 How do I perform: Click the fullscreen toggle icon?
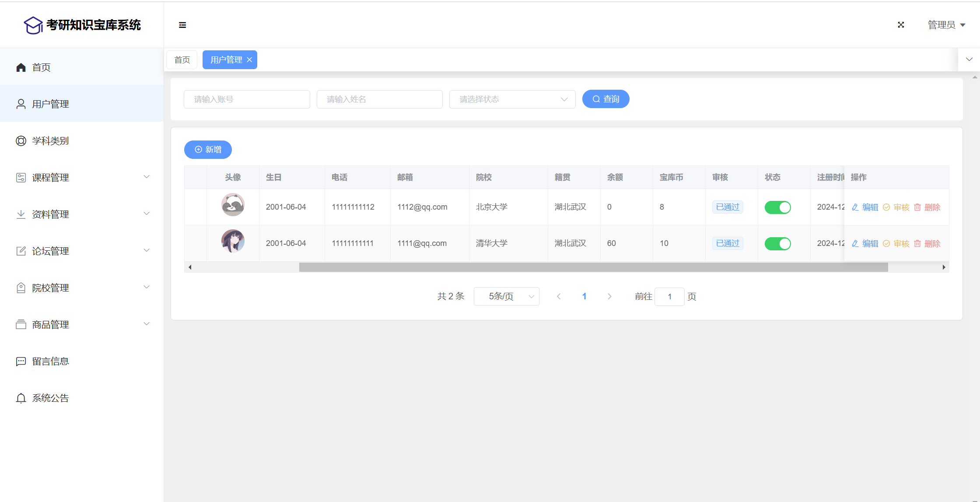pyautogui.click(x=901, y=25)
